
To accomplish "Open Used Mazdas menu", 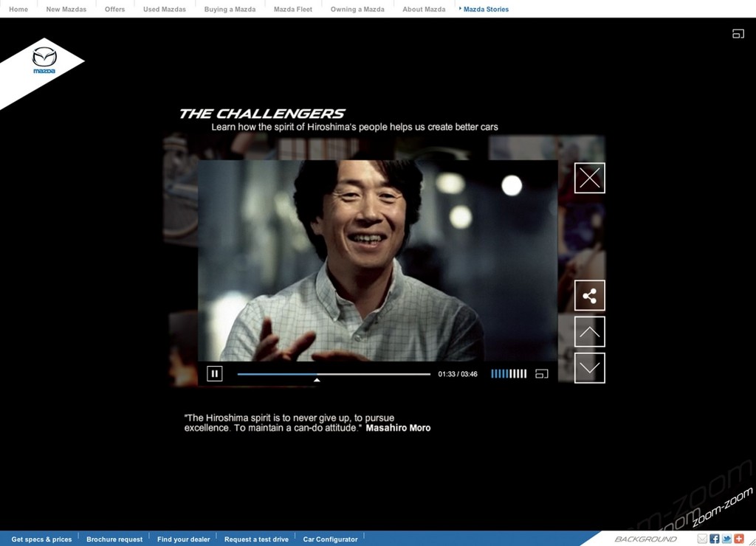I will [x=165, y=9].
